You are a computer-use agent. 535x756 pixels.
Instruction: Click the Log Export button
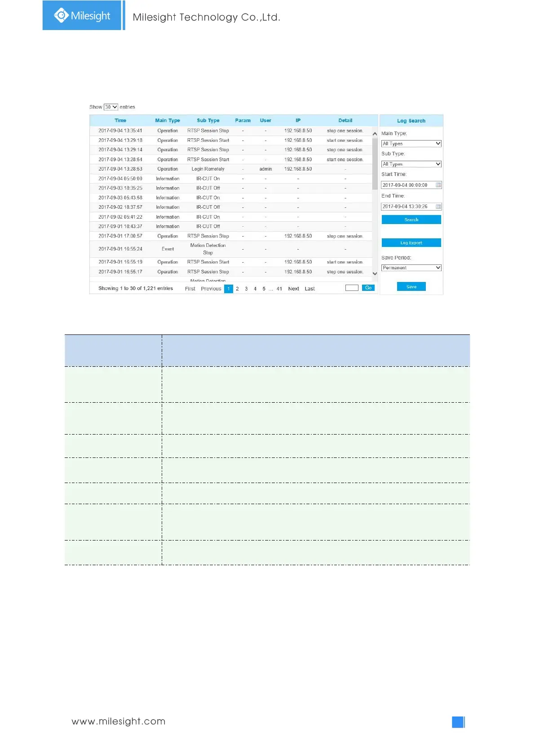click(x=411, y=242)
